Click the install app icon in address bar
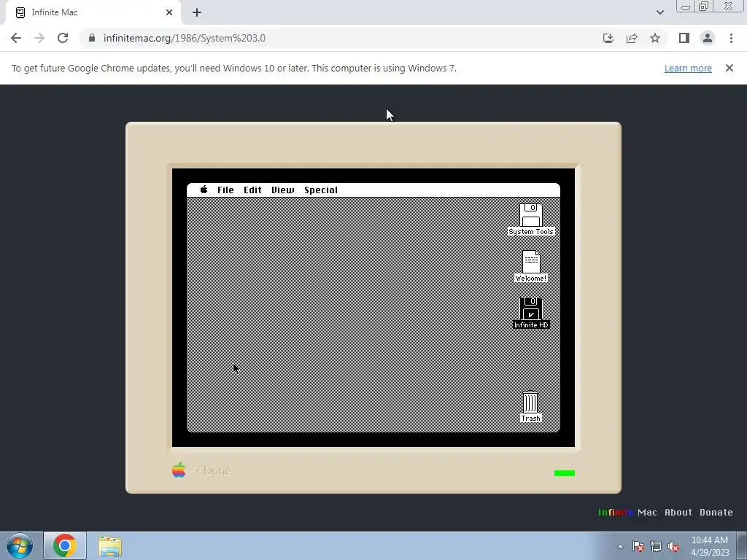This screenshot has width=747, height=560. tap(608, 38)
